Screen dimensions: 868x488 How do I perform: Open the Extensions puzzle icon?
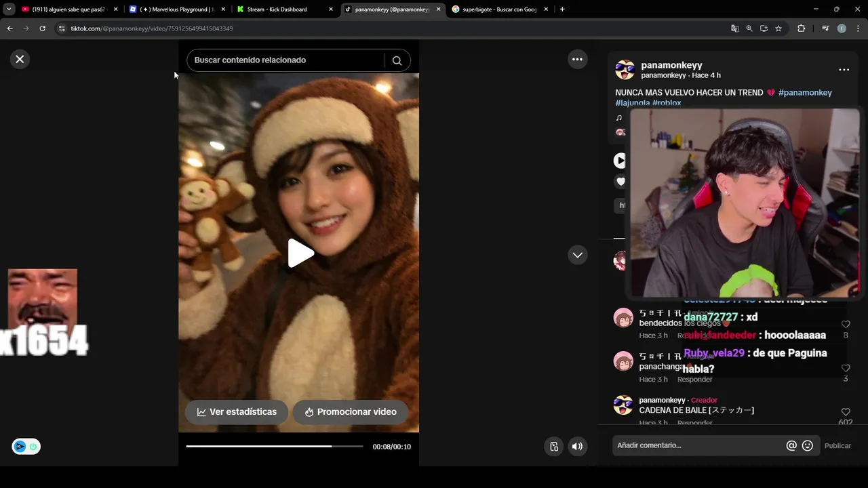pos(802,28)
